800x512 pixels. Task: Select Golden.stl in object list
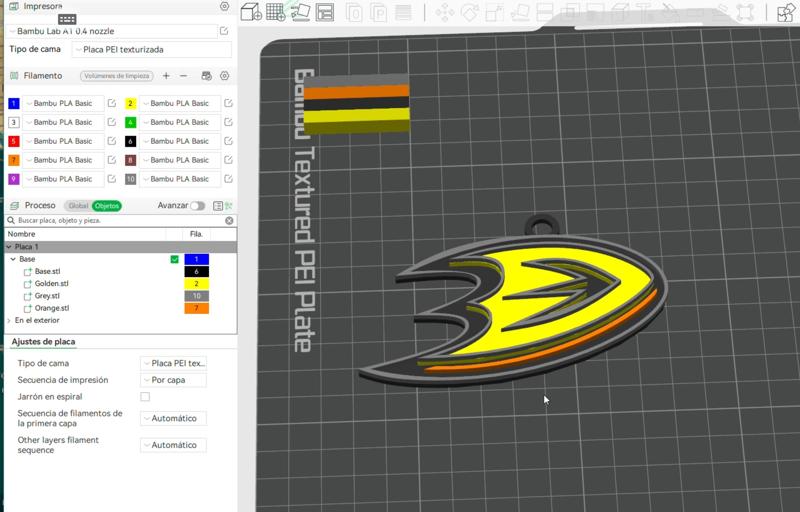[52, 284]
